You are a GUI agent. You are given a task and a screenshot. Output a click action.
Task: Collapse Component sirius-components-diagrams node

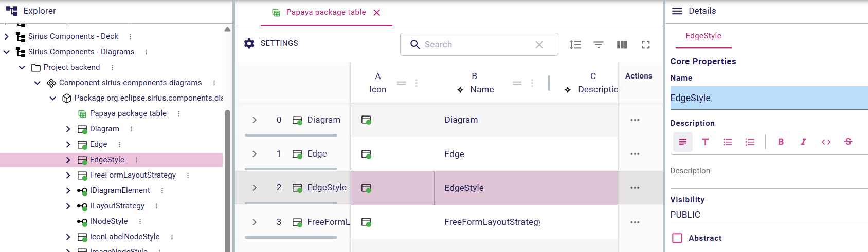(38, 83)
